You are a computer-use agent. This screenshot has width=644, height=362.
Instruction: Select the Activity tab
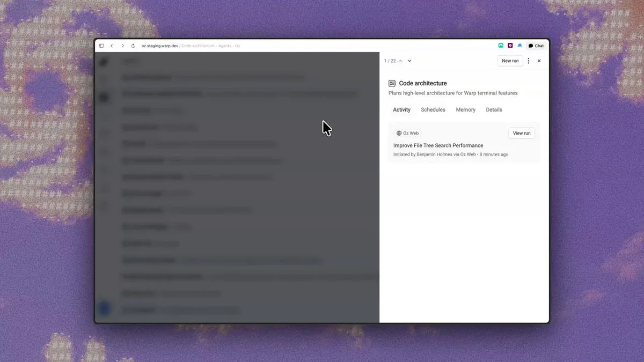[401, 110]
